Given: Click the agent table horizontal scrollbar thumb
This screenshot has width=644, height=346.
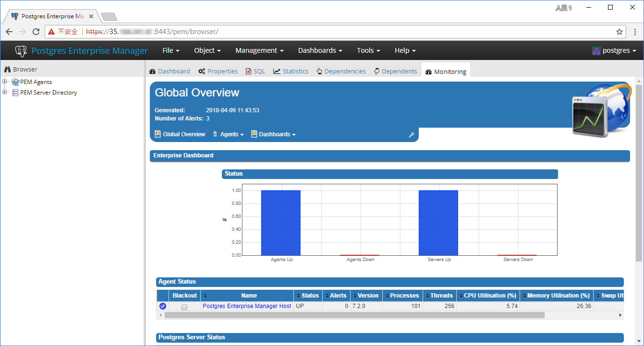Looking at the screenshot, I should pos(354,315).
